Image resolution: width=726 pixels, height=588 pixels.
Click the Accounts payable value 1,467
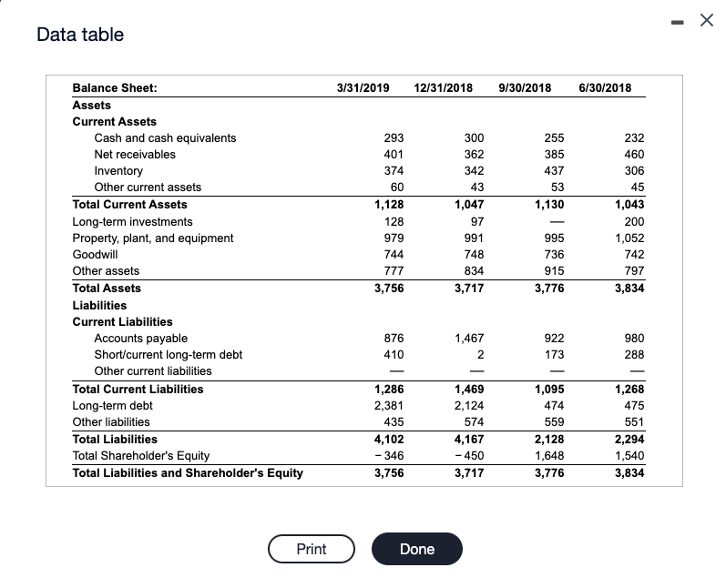click(x=469, y=339)
